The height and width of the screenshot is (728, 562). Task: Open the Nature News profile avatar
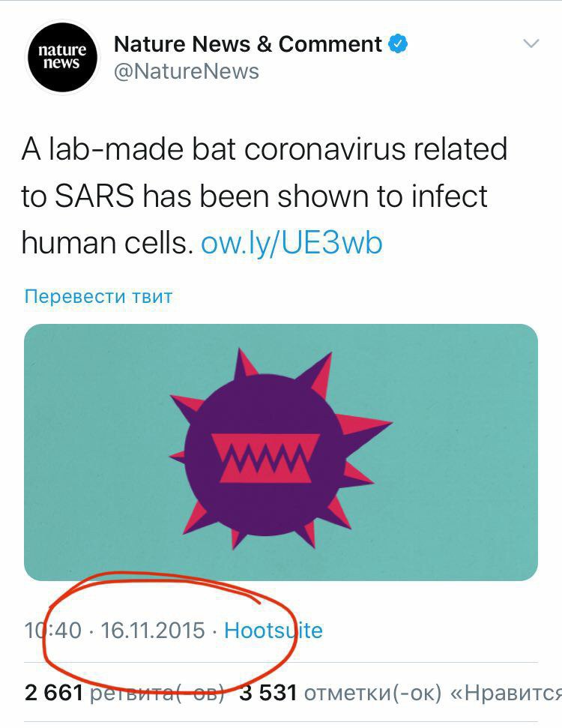coord(63,57)
